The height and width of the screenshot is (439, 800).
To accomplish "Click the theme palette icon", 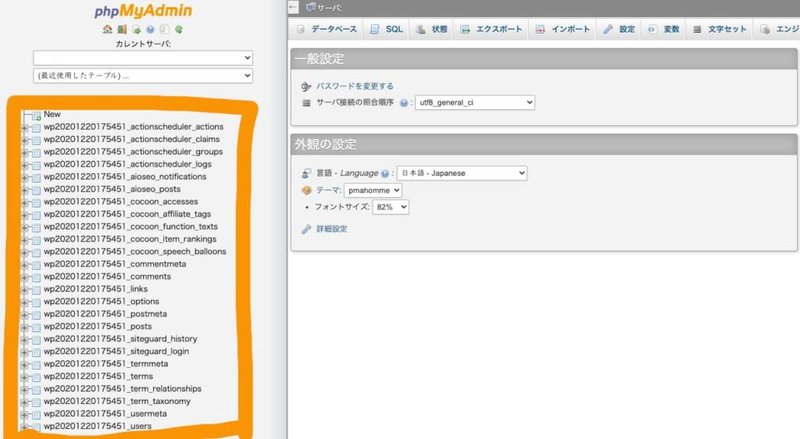I will 306,190.
